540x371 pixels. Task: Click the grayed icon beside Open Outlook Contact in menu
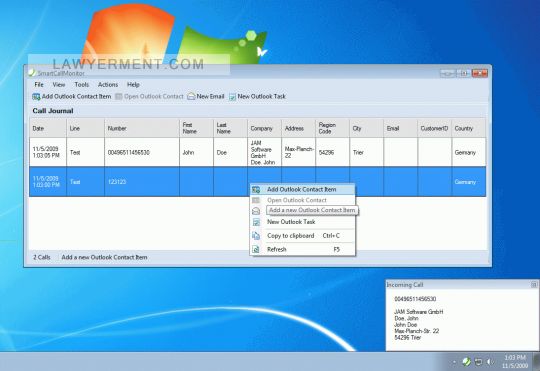click(256, 200)
